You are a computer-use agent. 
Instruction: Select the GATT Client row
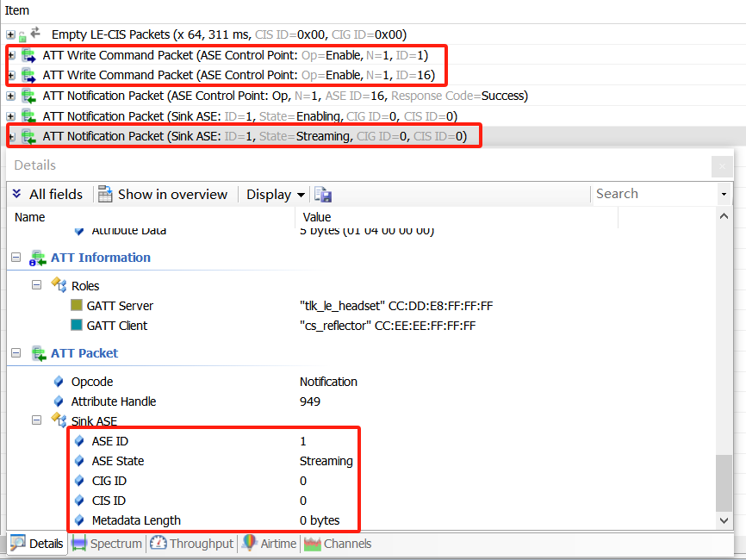(273, 326)
